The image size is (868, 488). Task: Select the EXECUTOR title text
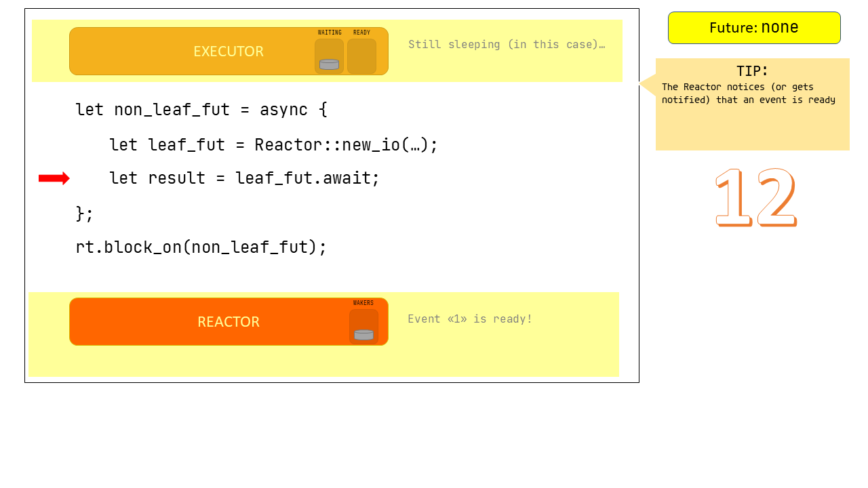point(229,52)
